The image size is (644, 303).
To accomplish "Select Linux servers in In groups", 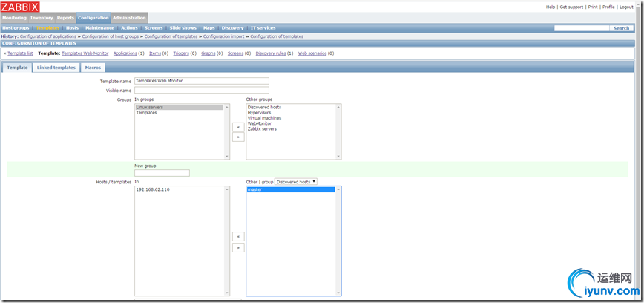I will 179,107.
